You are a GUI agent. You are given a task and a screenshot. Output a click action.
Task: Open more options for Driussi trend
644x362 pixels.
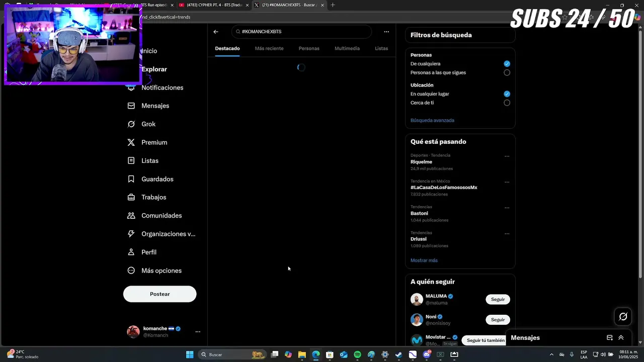click(x=507, y=234)
